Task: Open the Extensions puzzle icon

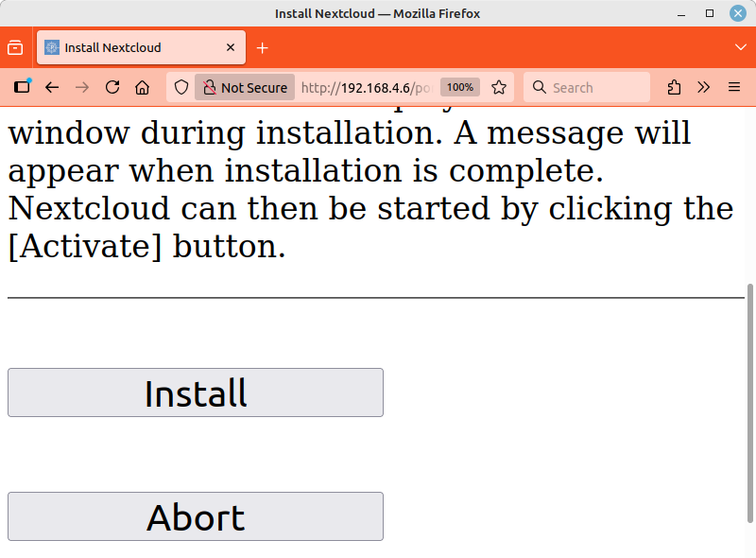Action: pyautogui.click(x=674, y=87)
